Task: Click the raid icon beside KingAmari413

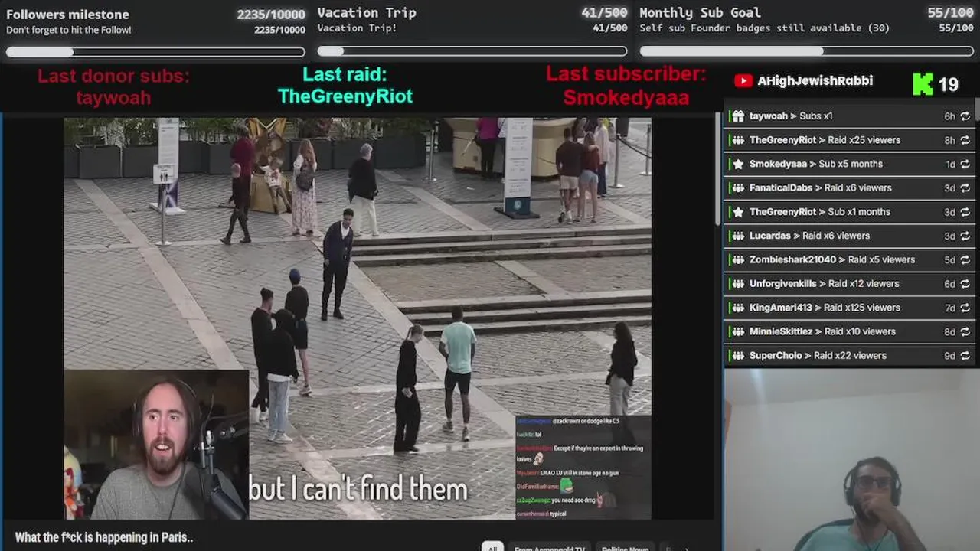Action: pos(737,308)
